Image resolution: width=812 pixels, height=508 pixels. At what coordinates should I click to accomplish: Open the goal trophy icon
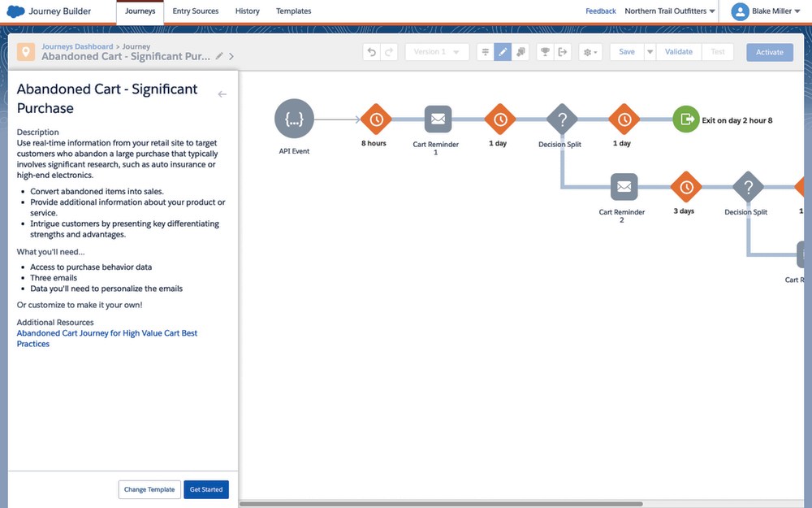coord(545,52)
